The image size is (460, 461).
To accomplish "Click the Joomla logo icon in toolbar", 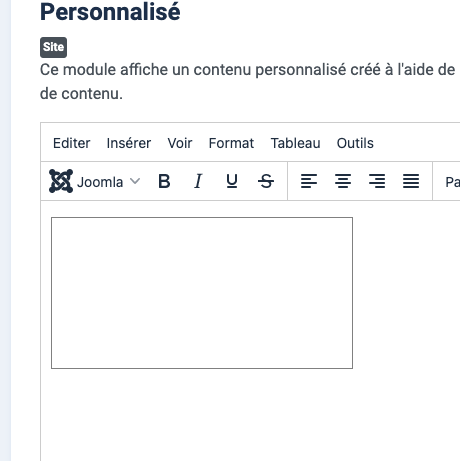I will point(61,181).
